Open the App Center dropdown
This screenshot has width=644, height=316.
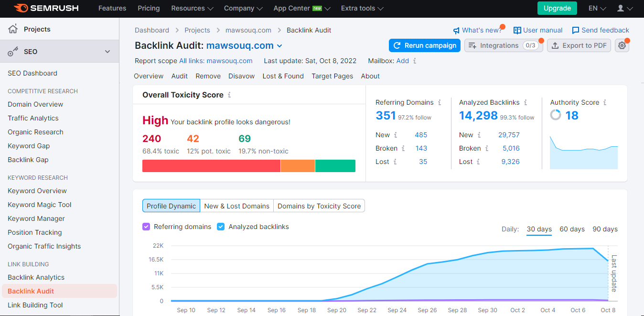[x=302, y=8]
